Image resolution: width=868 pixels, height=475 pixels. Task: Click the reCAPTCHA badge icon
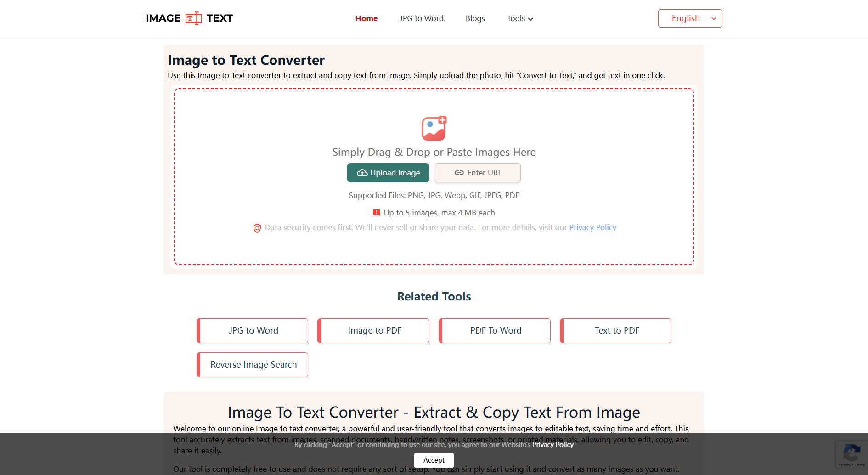pos(851,453)
